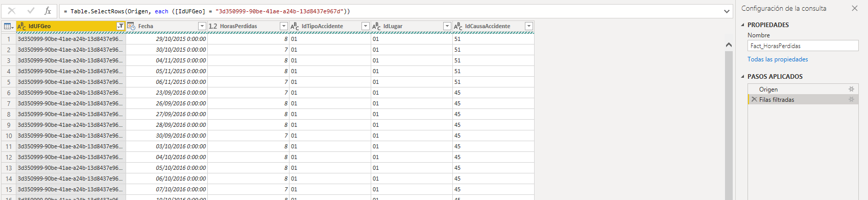The width and height of the screenshot is (868, 200).
Task: Change HorasPerdidas data type icon
Action: tap(213, 26)
